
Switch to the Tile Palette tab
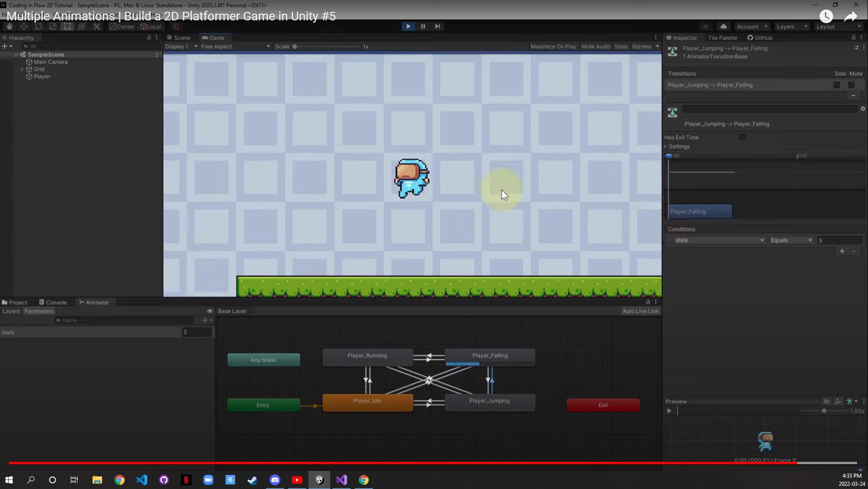[722, 38]
